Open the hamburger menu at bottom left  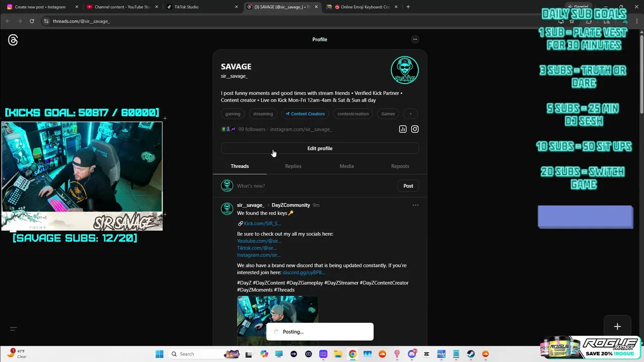tap(14, 329)
